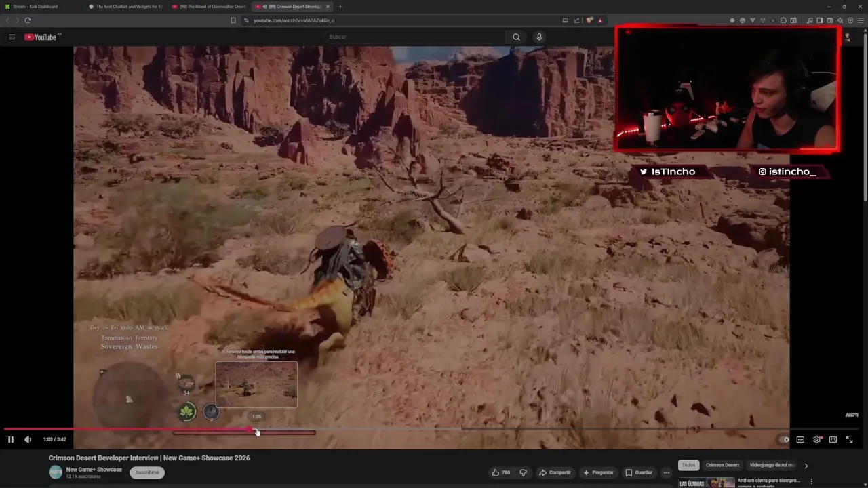Image resolution: width=868 pixels, height=488 pixels.
Task: Go to the YouTube home logo
Action: tap(41, 37)
